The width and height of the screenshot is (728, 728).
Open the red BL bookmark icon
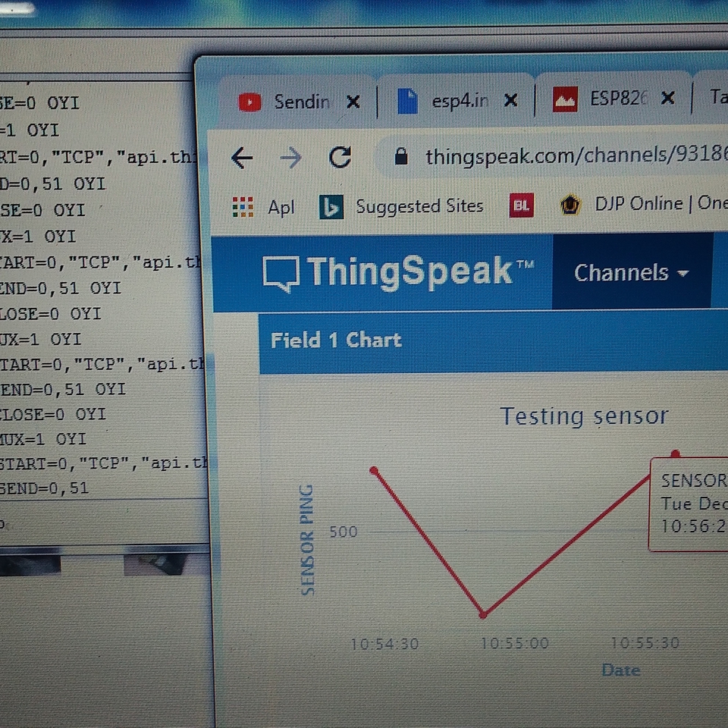(522, 206)
